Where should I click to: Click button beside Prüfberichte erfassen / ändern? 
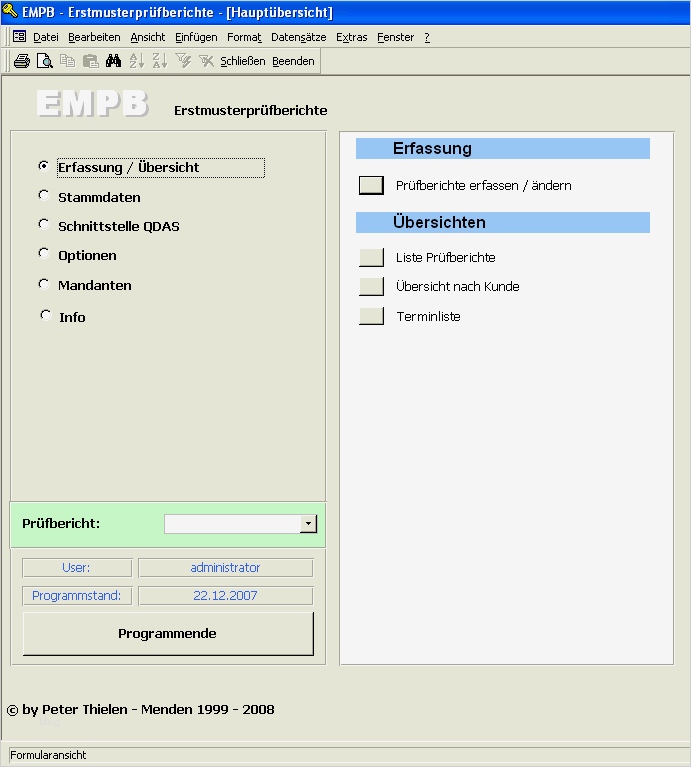point(371,185)
